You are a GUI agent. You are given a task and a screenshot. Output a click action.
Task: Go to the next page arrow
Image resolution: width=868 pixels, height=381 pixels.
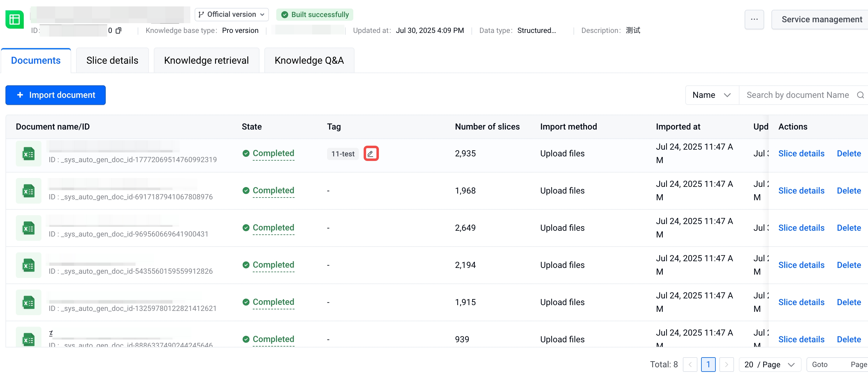pyautogui.click(x=726, y=365)
